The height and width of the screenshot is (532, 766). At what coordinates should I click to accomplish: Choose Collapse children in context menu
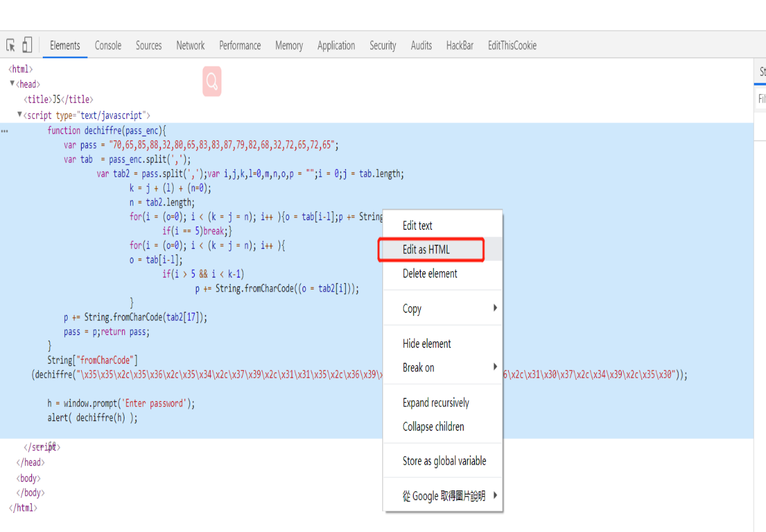click(x=442, y=427)
